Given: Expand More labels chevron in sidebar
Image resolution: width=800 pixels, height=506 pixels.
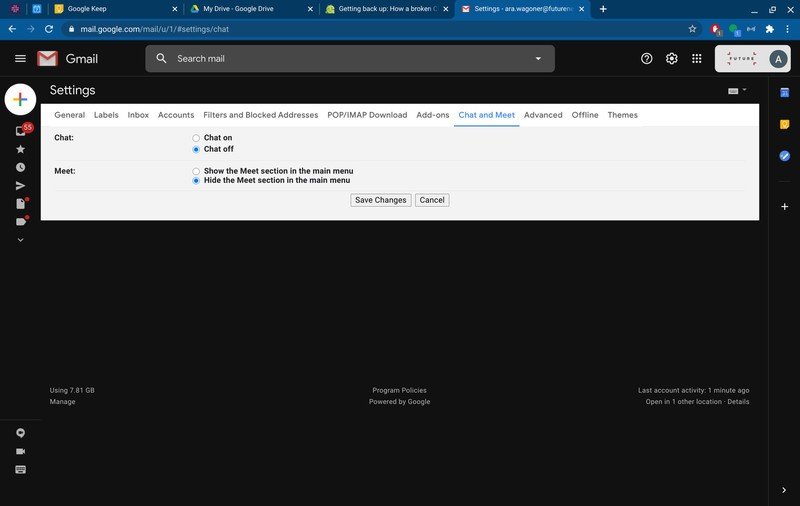Looking at the screenshot, I should click(20, 240).
